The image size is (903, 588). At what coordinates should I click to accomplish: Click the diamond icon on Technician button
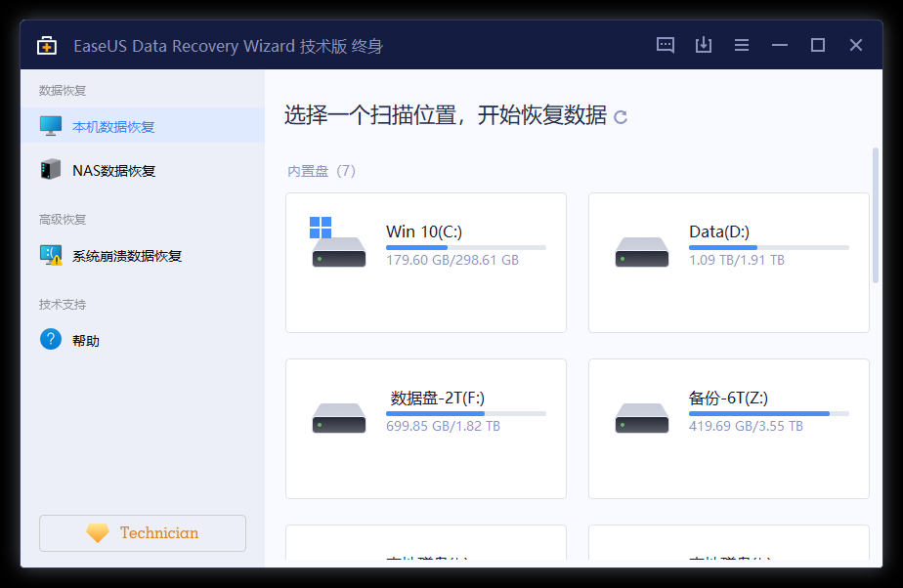[x=98, y=532]
